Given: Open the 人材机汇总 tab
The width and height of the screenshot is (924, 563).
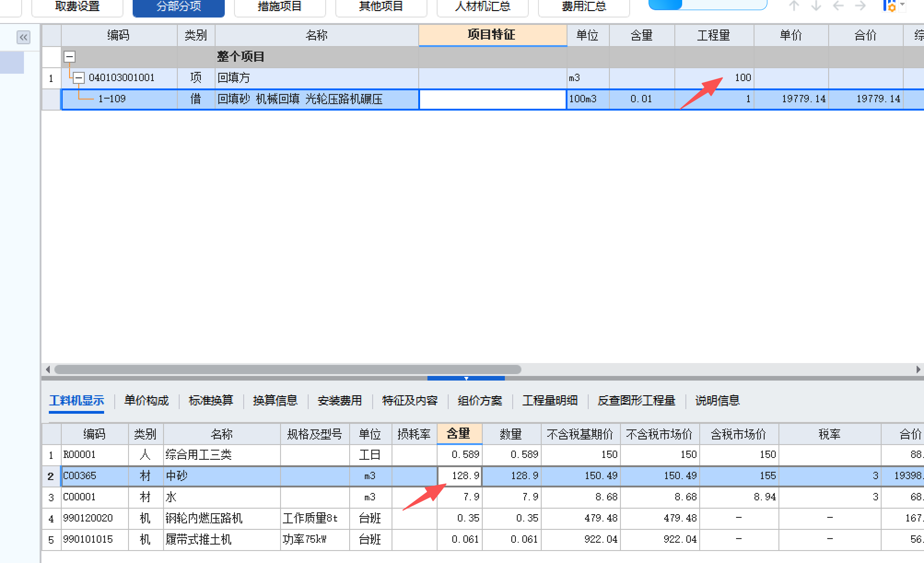Looking at the screenshot, I should 482,6.
